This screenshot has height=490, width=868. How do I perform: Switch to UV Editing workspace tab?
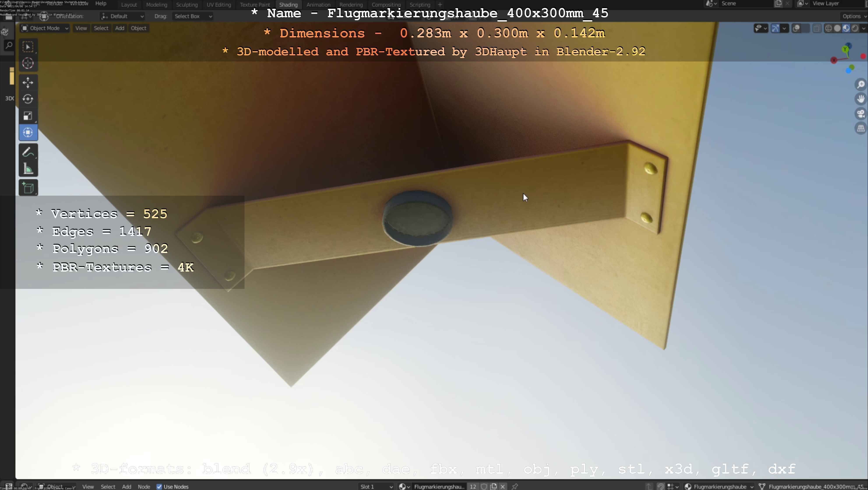[x=219, y=5]
